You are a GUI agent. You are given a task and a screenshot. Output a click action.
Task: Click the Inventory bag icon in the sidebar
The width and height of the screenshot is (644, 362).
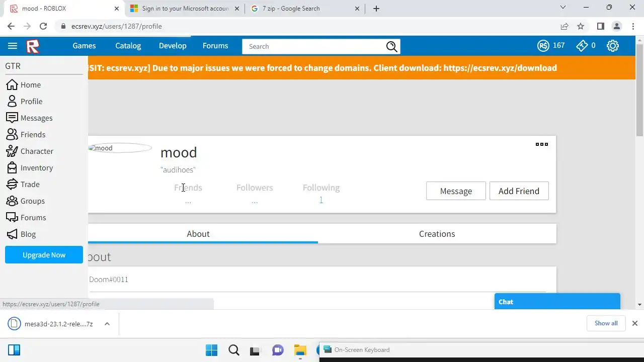tap(12, 167)
